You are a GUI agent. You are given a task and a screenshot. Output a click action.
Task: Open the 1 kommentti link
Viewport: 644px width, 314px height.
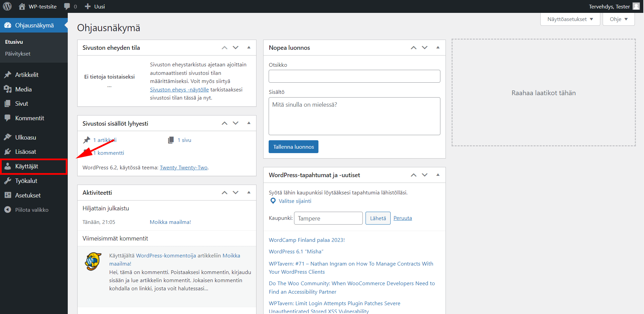(x=109, y=153)
